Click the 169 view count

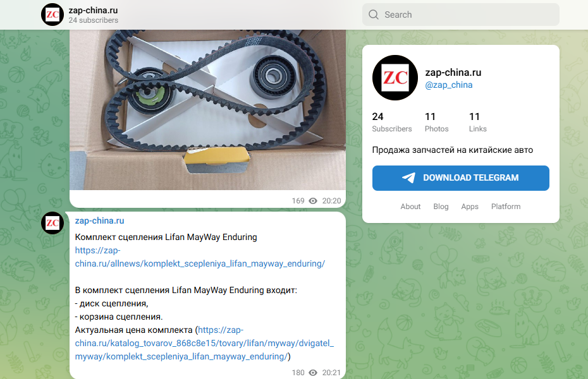[298, 201]
